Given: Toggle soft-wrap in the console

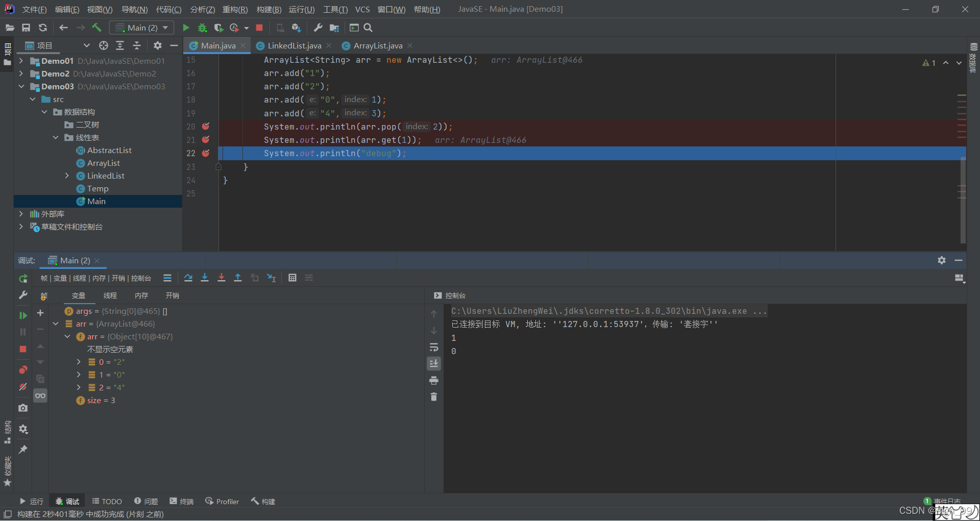Looking at the screenshot, I should [x=434, y=348].
